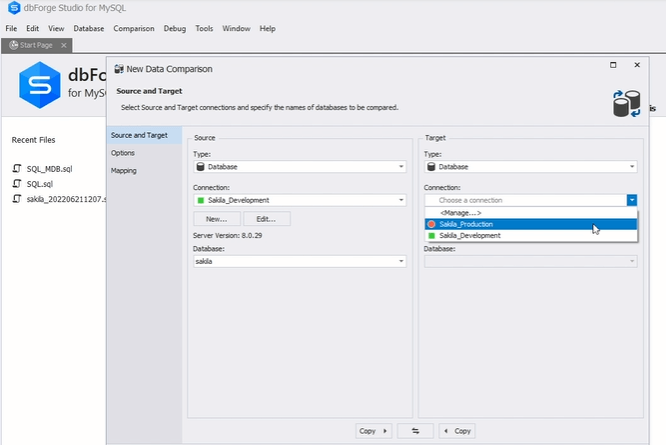Open the File menu
Image resolution: width=666 pixels, height=445 pixels.
[11, 28]
